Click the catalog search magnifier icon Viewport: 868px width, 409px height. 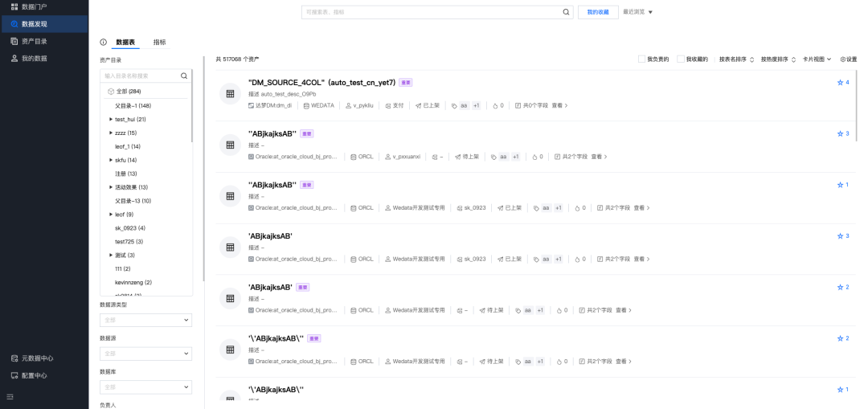(184, 76)
